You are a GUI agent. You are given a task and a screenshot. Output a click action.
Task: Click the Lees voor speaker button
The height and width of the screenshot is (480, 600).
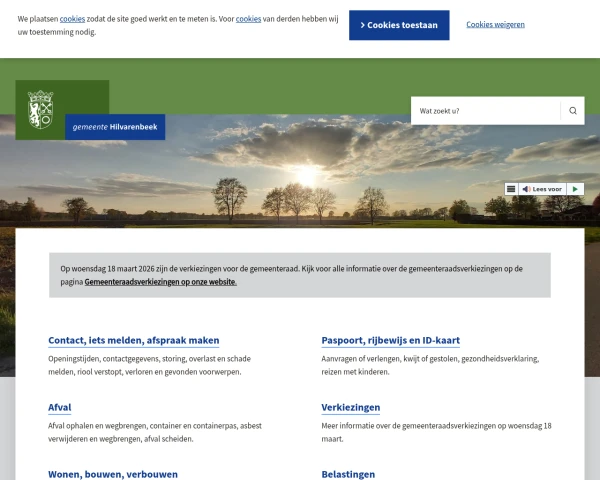coord(542,189)
